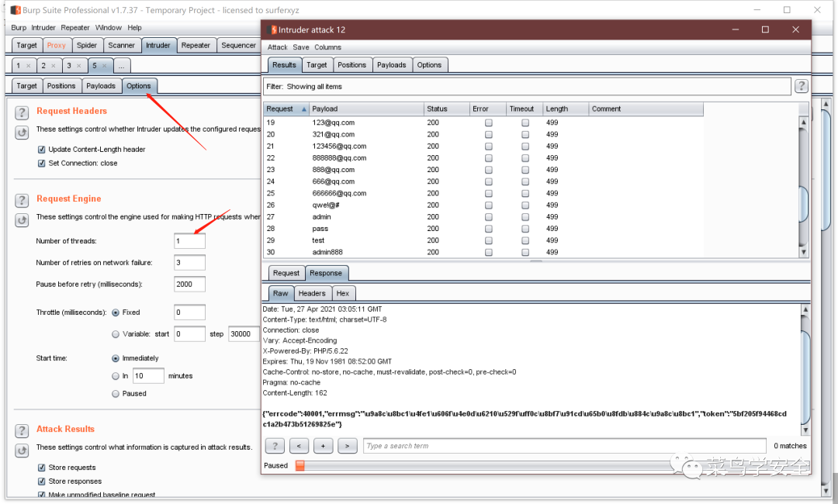Open the Burp menu
Screen dimensions: 838x504
tap(19, 28)
